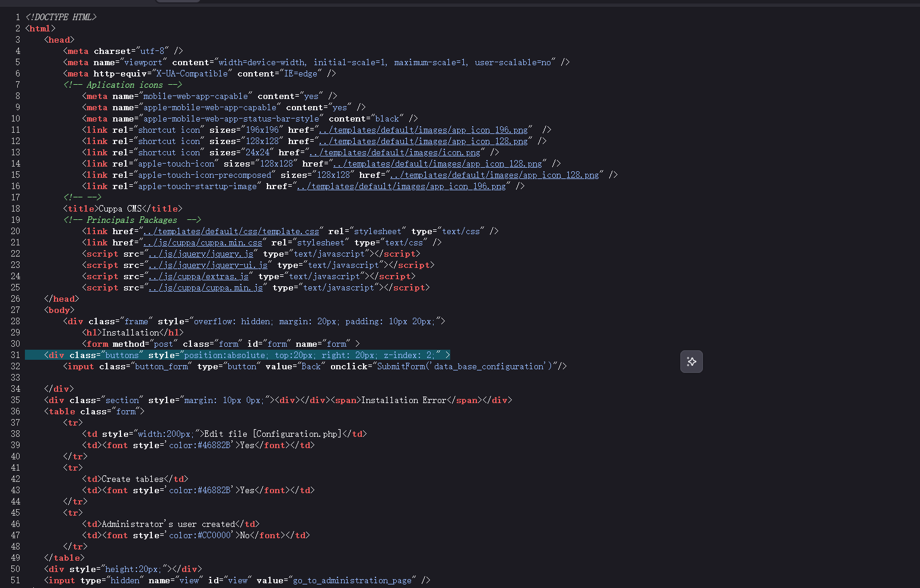This screenshot has width=920, height=588.
Task: Click the 'Cuppa CMS' title text
Action: click(x=120, y=209)
